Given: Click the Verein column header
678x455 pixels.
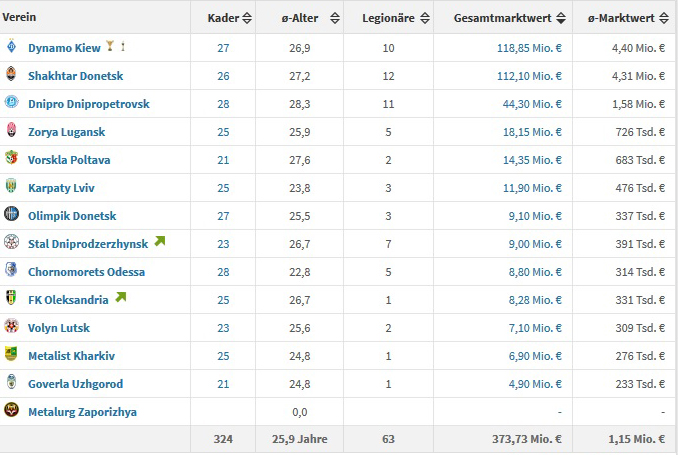Looking at the screenshot, I should click(20, 17).
